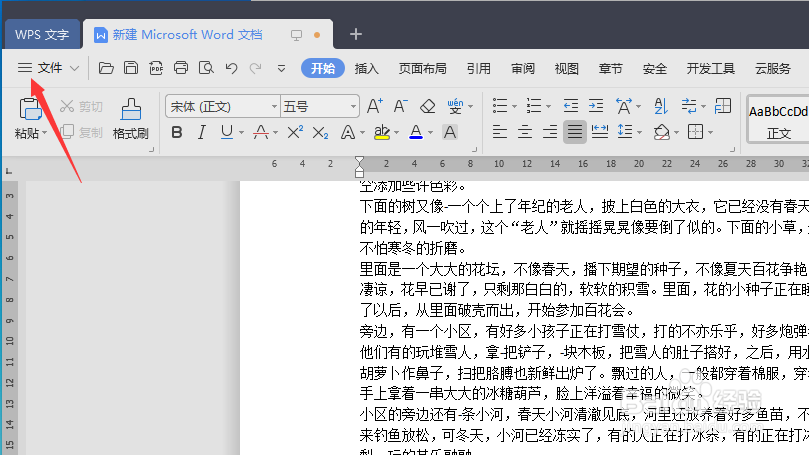Open line spacing options
The width and height of the screenshot is (809, 455).
625,132
